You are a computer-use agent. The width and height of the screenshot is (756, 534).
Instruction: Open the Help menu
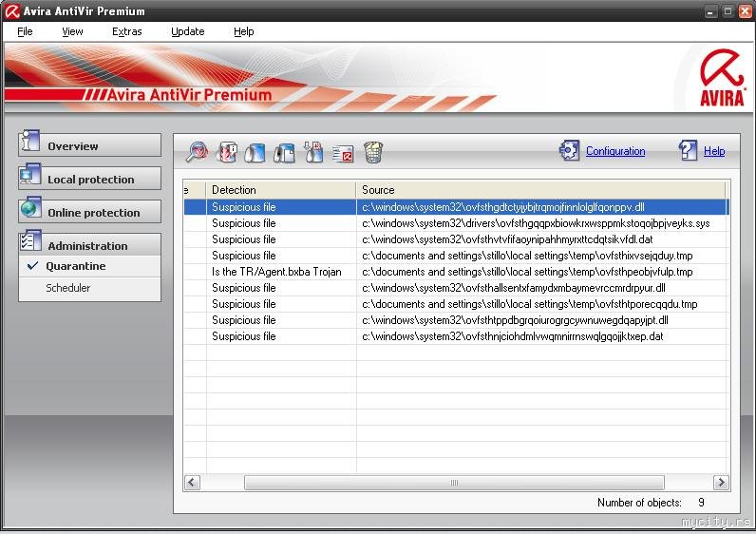[x=243, y=32]
